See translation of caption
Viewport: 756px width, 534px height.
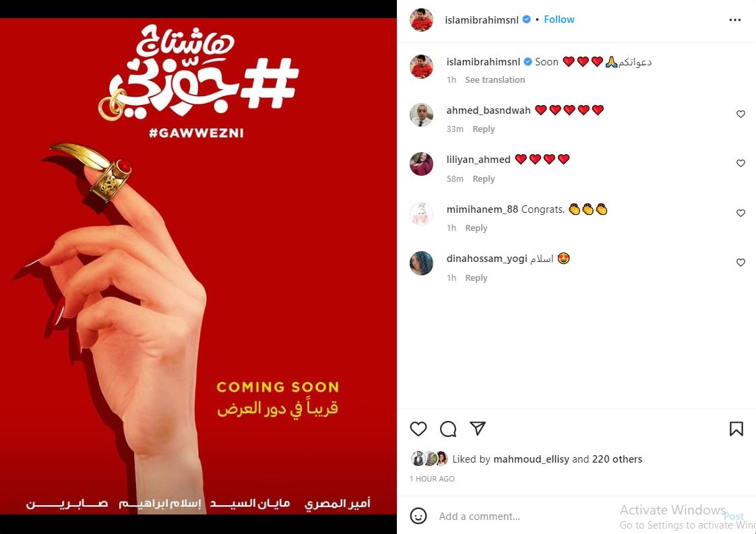pyautogui.click(x=495, y=79)
